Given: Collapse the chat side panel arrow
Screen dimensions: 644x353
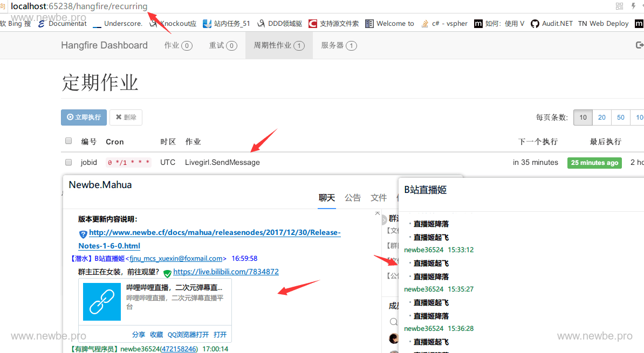Looking at the screenshot, I should point(384,220).
